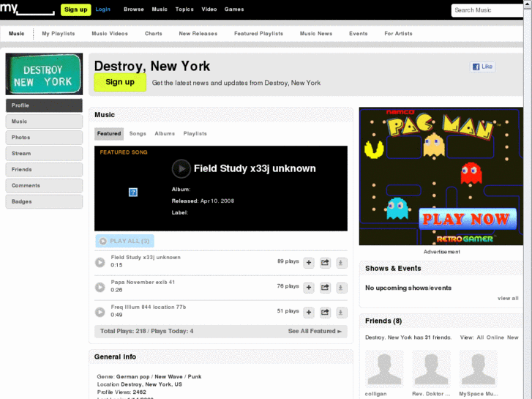Screen dimensions: 532x399
Task: Open the Destroy New York profile picture
Action: [44, 74]
